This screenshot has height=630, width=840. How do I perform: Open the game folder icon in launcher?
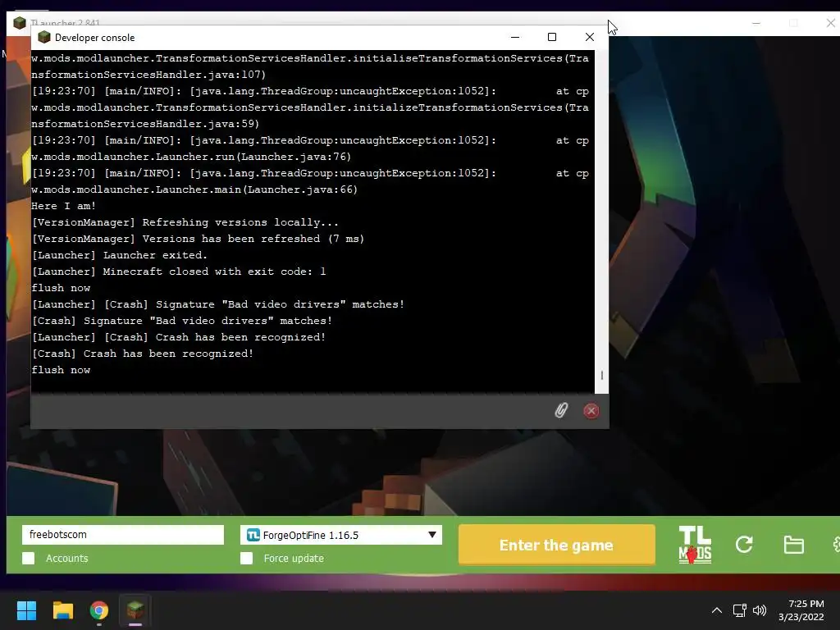(793, 545)
